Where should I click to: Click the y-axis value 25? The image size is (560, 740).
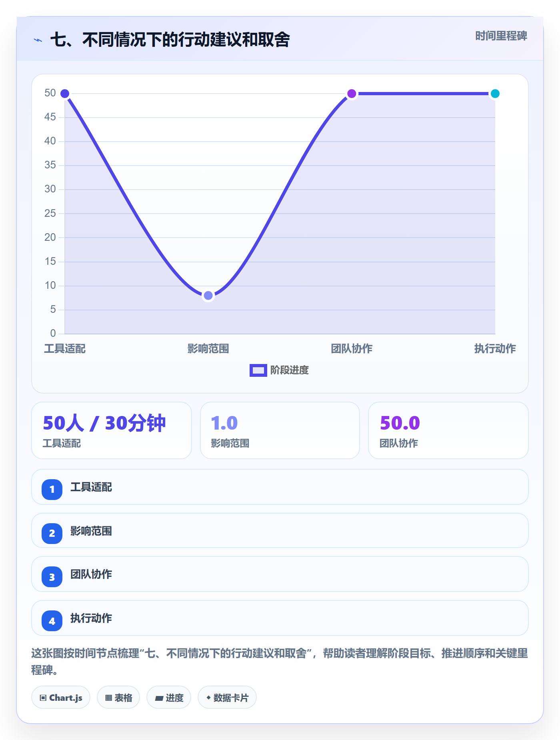(x=50, y=213)
